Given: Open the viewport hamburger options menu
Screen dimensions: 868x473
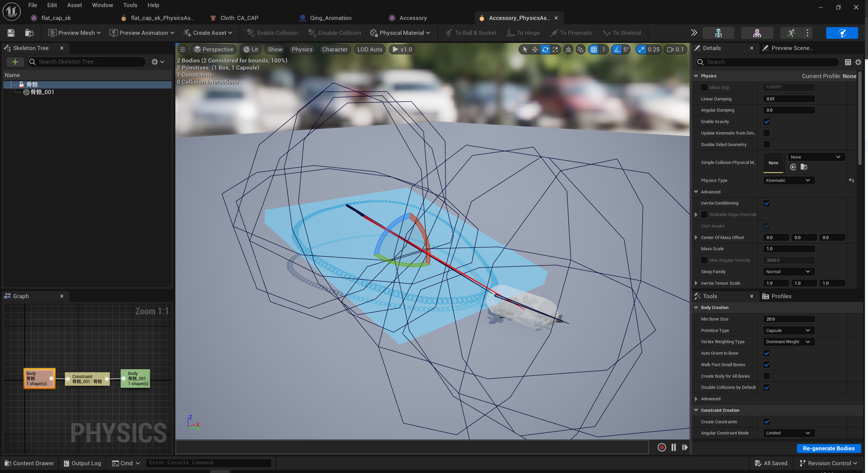Looking at the screenshot, I should click(x=182, y=50).
